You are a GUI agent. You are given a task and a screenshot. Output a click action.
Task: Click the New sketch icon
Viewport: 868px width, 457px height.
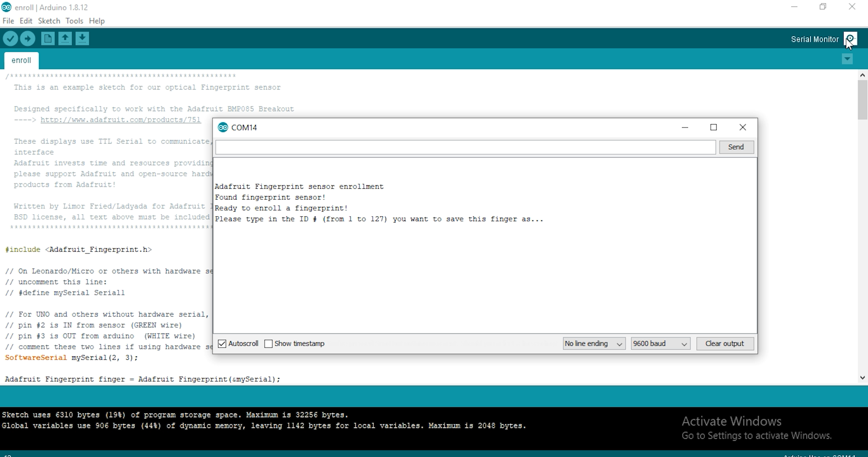click(x=47, y=39)
